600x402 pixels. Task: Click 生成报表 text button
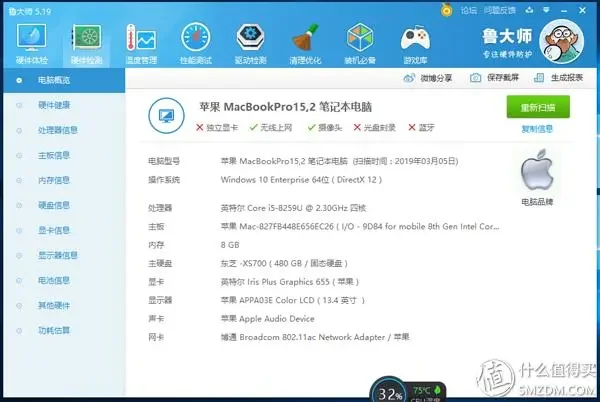point(567,78)
